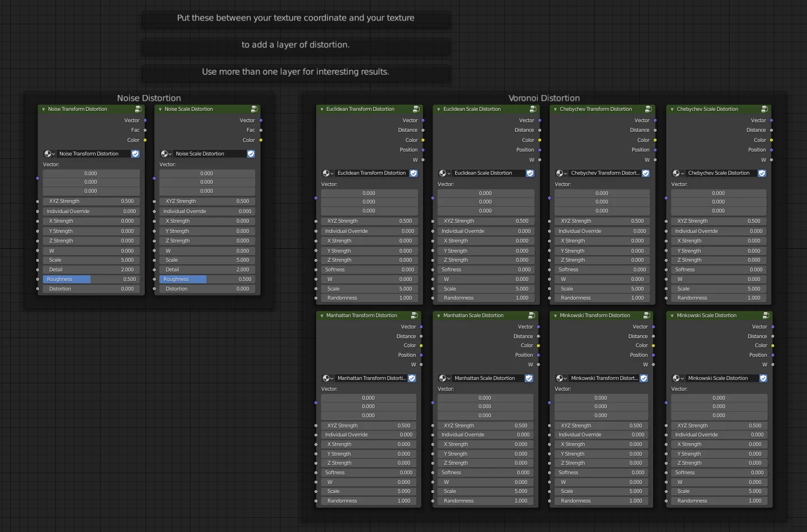807x532 pixels.
Task: Collapse the Manhattan Transform Distortion node
Action: [322, 315]
